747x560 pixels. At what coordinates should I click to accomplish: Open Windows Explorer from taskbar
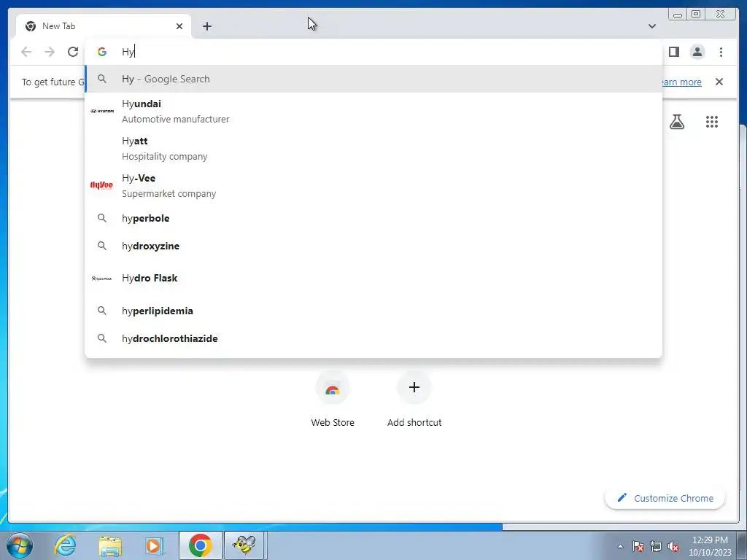point(110,545)
